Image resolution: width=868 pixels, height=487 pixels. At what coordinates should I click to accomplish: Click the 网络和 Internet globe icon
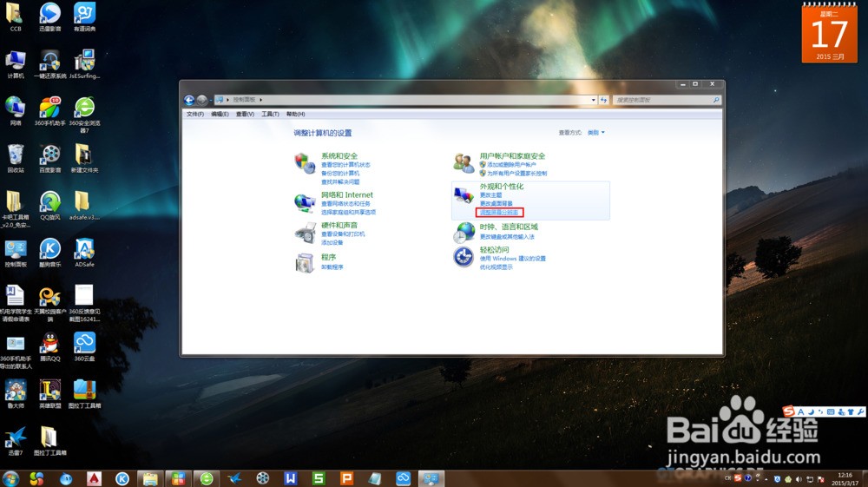tap(305, 202)
